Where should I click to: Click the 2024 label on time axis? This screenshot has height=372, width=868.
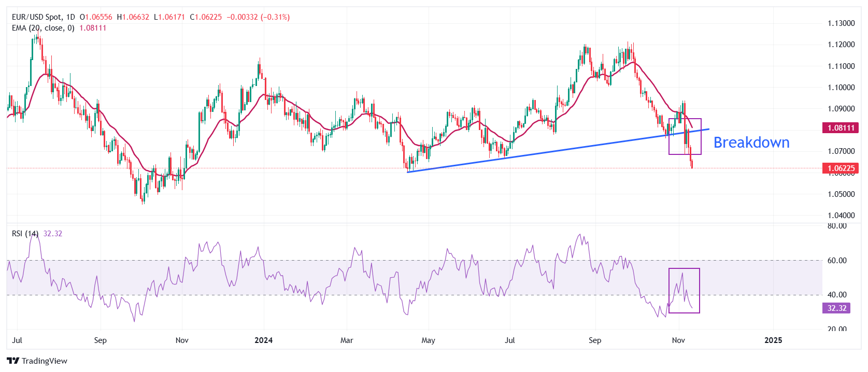(x=263, y=340)
